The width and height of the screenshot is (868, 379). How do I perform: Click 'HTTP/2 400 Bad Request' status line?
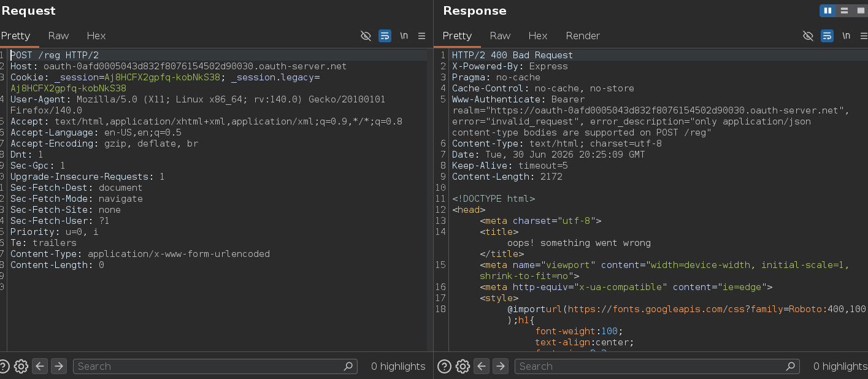tap(512, 55)
